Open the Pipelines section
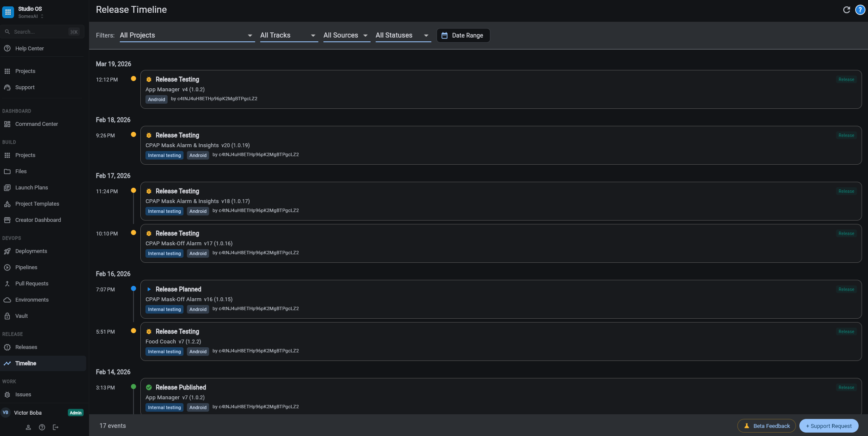The width and height of the screenshot is (868, 436). click(27, 267)
